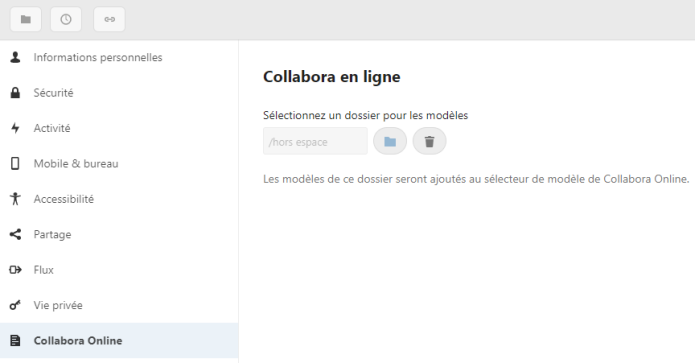Select Vie privée entry
695x363 pixels.
point(119,305)
